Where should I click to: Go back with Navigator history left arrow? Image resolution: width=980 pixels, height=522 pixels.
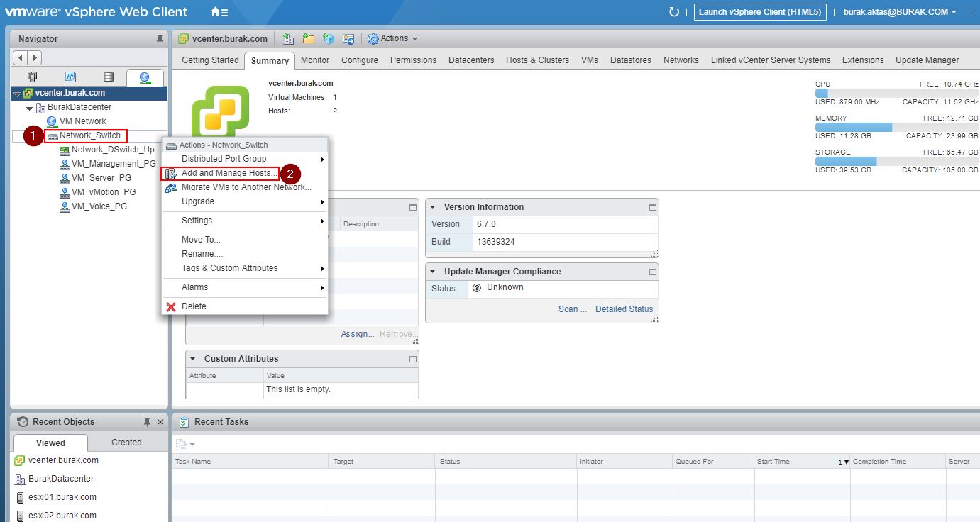click(21, 57)
